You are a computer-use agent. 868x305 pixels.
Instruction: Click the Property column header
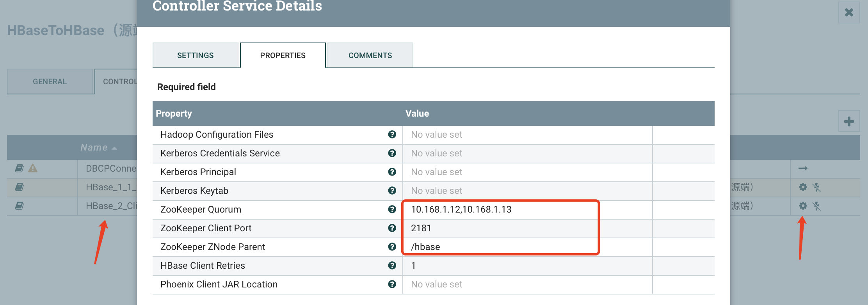(x=174, y=113)
